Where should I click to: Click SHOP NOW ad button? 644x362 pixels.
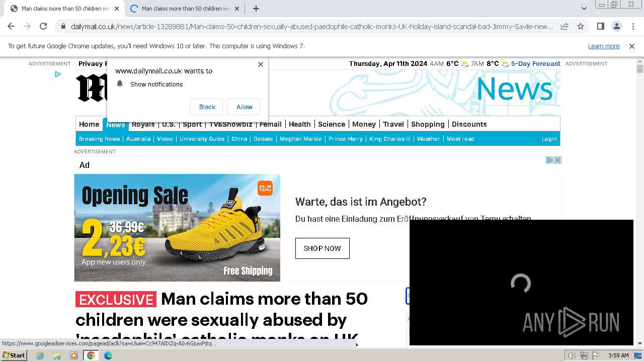tap(322, 248)
